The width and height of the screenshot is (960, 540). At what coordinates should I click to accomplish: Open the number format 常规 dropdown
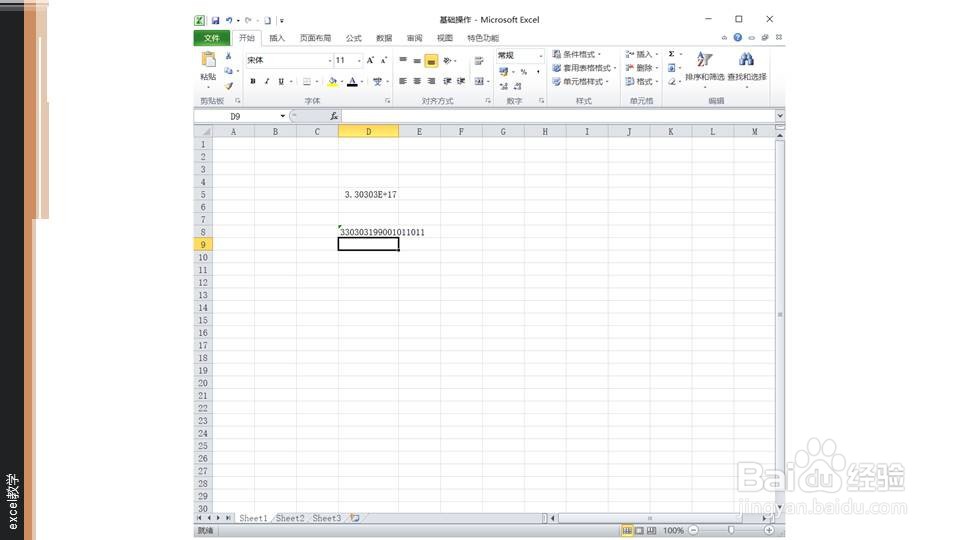click(x=541, y=56)
